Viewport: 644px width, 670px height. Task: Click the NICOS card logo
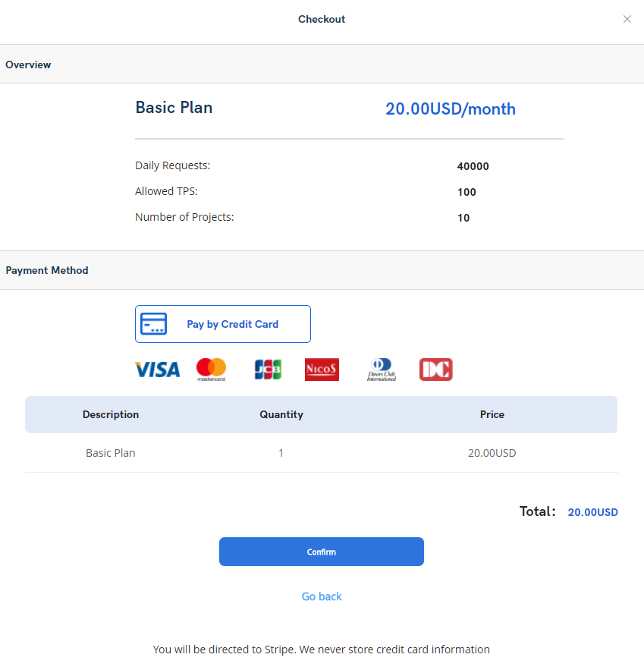coord(322,370)
